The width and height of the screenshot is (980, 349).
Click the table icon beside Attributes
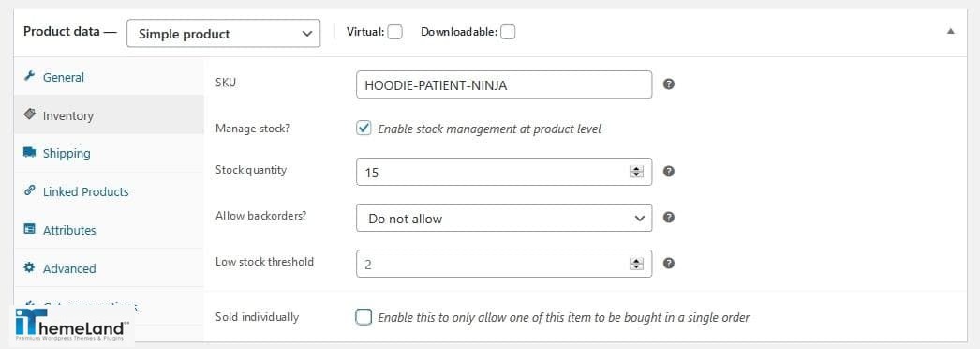(29, 229)
